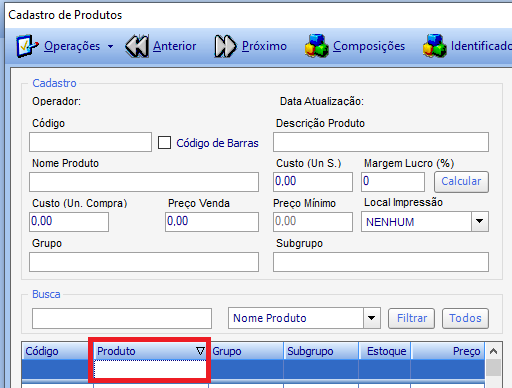The width and height of the screenshot is (512, 388).
Task: Expand the Operações dropdown arrow
Action: [x=110, y=47]
